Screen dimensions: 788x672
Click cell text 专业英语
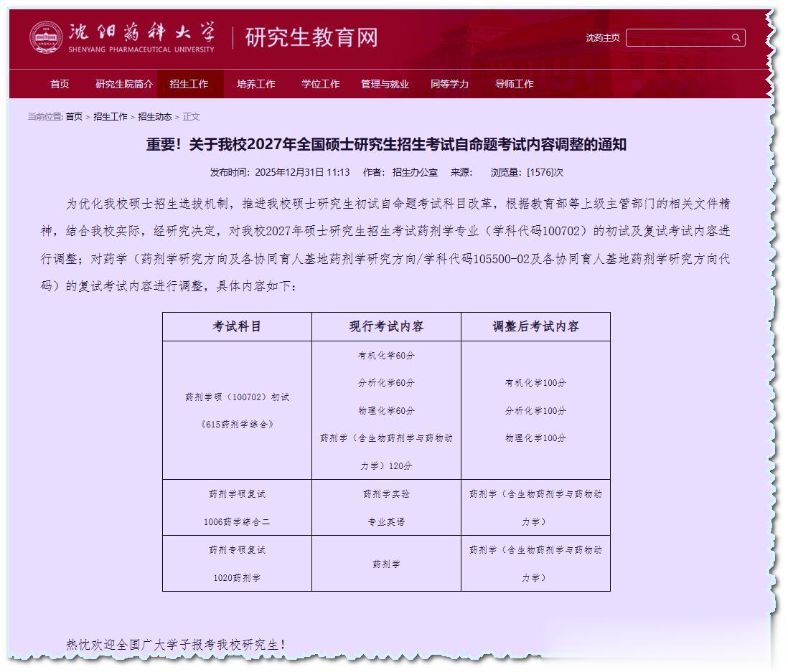point(386,522)
